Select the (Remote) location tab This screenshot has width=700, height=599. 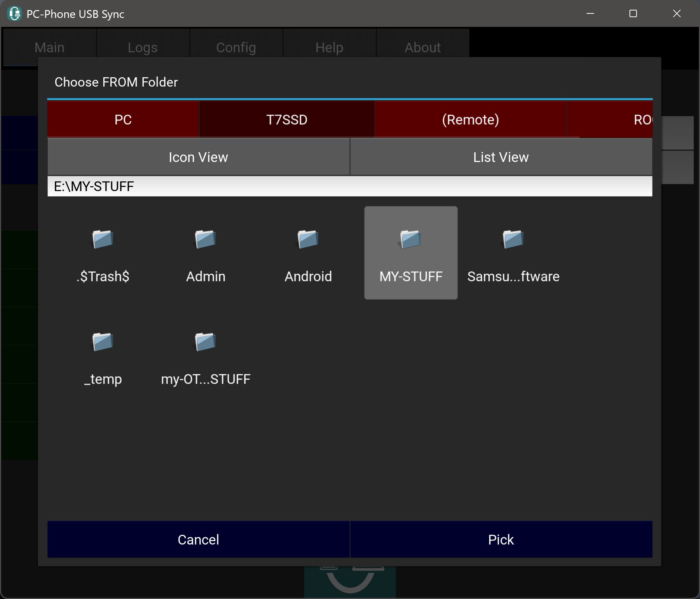click(470, 119)
